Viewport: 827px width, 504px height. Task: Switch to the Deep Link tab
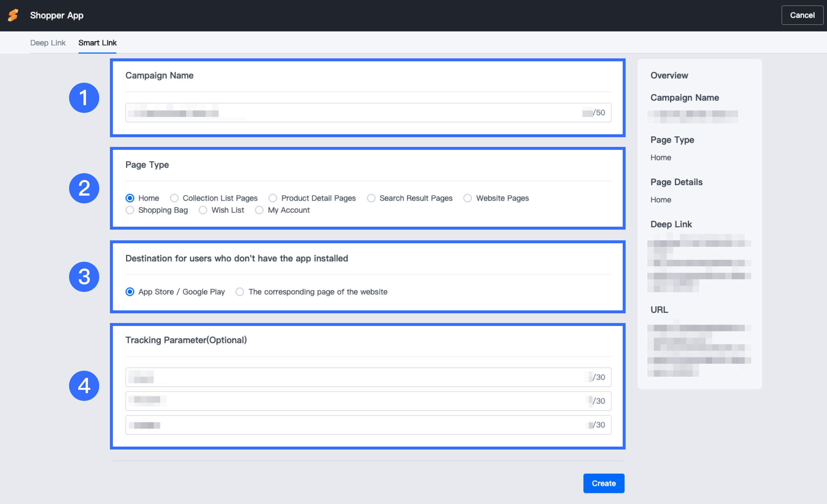point(48,42)
